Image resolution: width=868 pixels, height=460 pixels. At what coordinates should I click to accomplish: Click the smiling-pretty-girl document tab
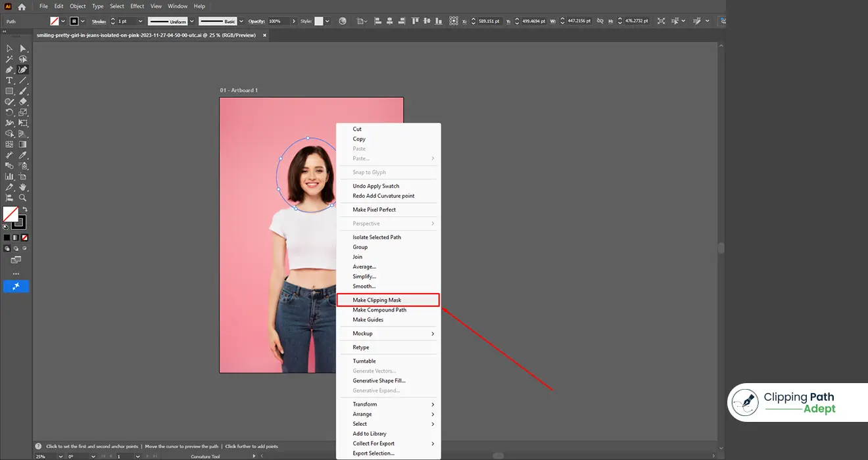[145, 35]
